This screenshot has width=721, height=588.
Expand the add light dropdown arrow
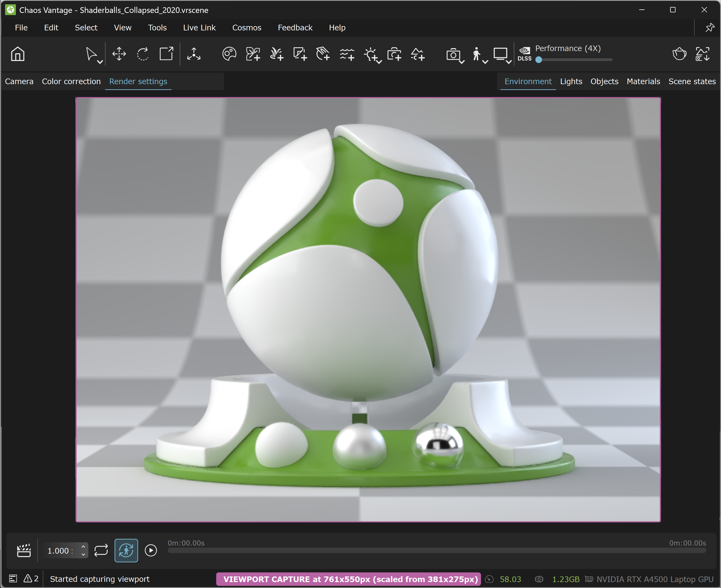click(x=379, y=62)
